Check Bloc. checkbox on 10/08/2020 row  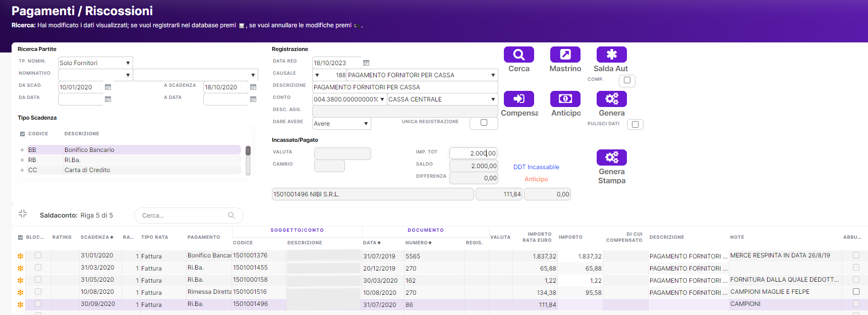point(38,292)
